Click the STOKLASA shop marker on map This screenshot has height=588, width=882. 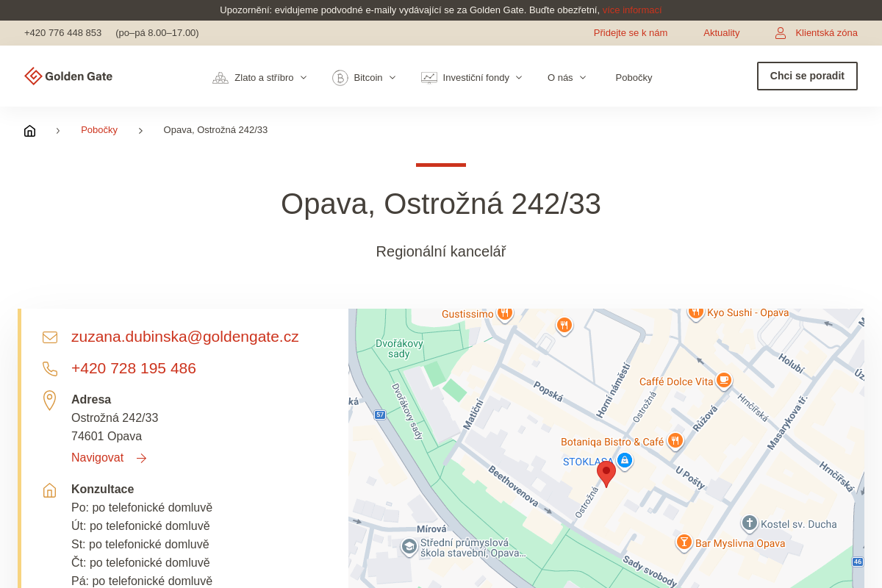click(x=625, y=460)
